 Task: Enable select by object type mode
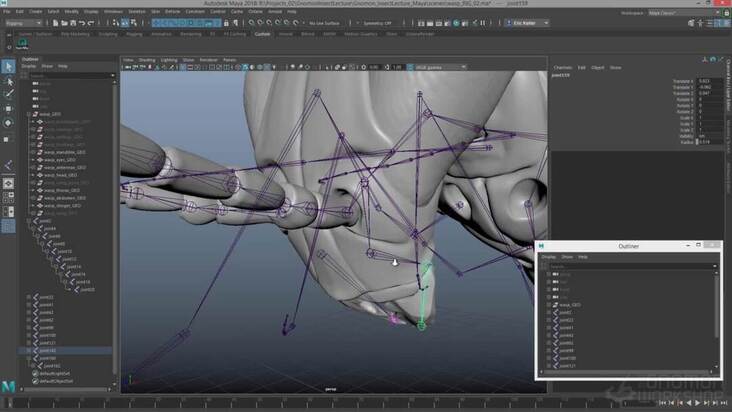coord(125,23)
